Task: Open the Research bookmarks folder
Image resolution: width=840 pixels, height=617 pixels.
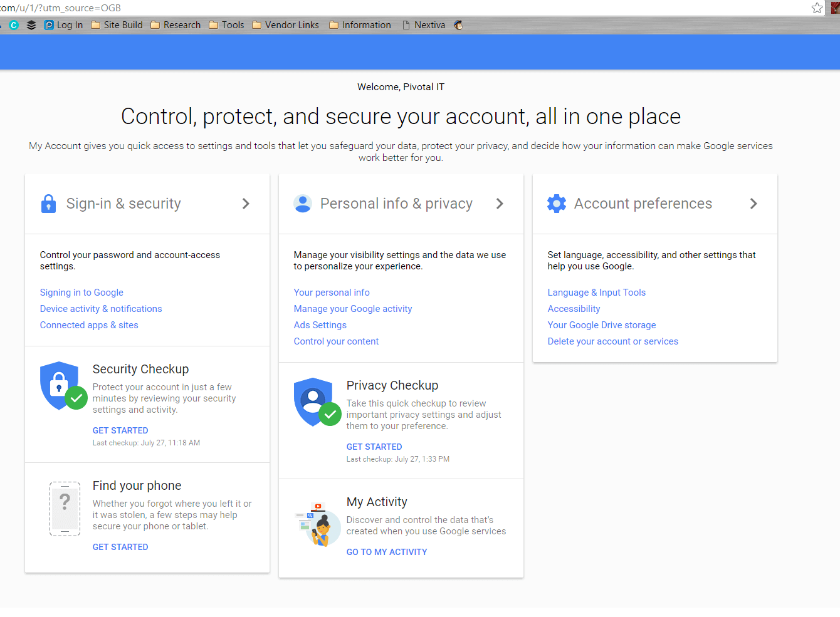Action: [x=176, y=25]
